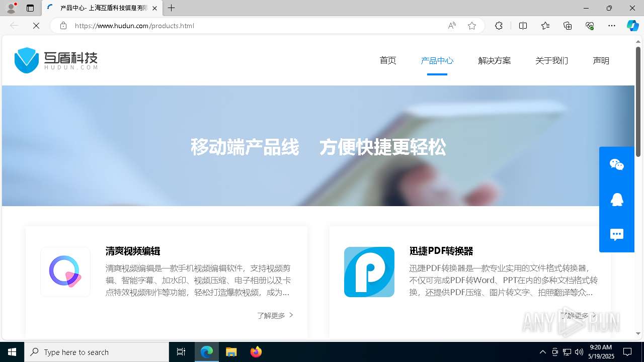The width and height of the screenshot is (644, 362).
Task: Click 了解更多 under 迅捷PDF转换器
Action: 579,315
